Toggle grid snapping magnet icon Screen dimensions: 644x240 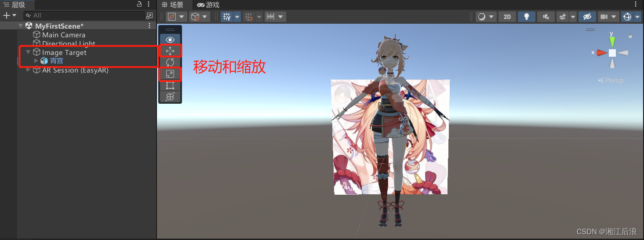point(248,17)
